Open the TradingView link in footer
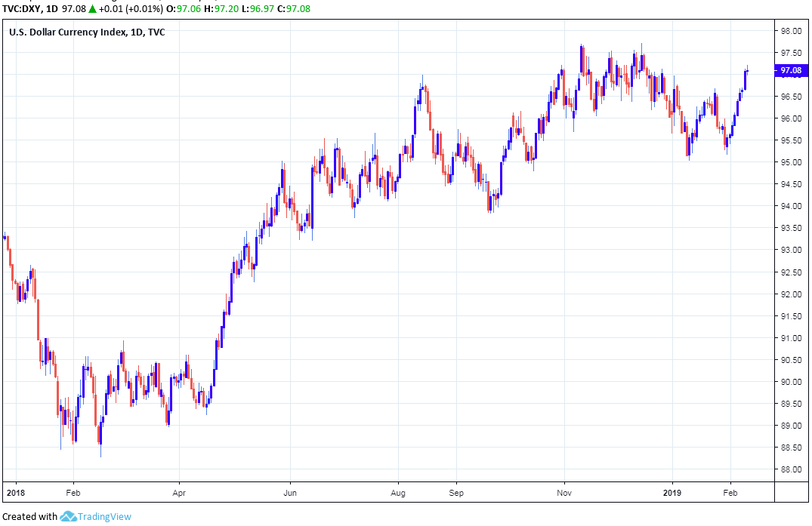The width and height of the screenshot is (812, 526). point(104,517)
